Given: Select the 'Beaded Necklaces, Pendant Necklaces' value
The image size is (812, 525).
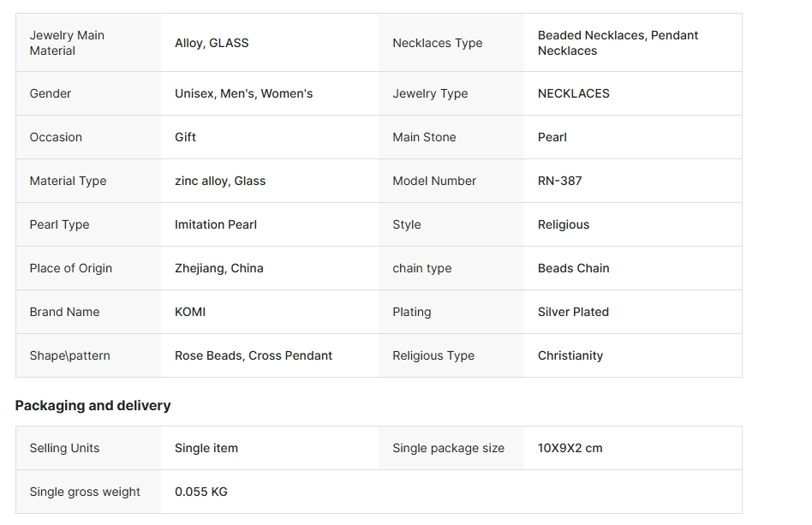Looking at the screenshot, I should [618, 43].
